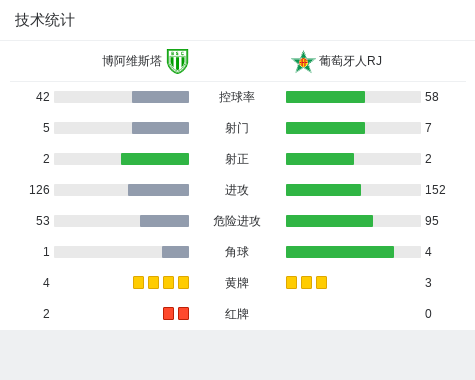This screenshot has height=380, width=475.
Task: Click the 角球 green bar for 葡萄牙人RJ
Action: coord(340,252)
